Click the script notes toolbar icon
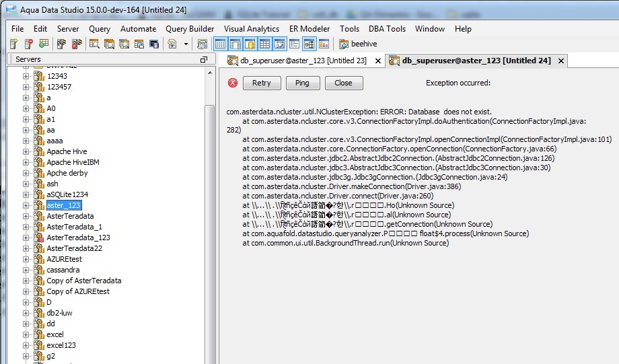 172,44
